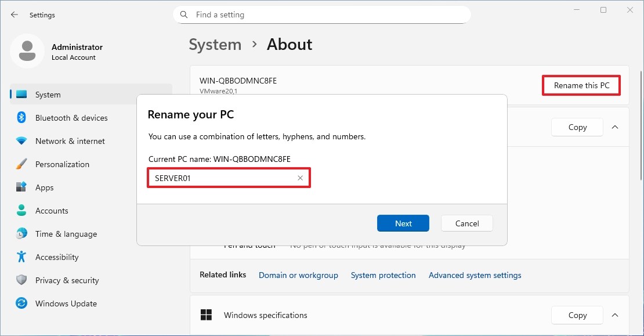Click the Time & language clock icon
644x336 pixels.
point(21,234)
